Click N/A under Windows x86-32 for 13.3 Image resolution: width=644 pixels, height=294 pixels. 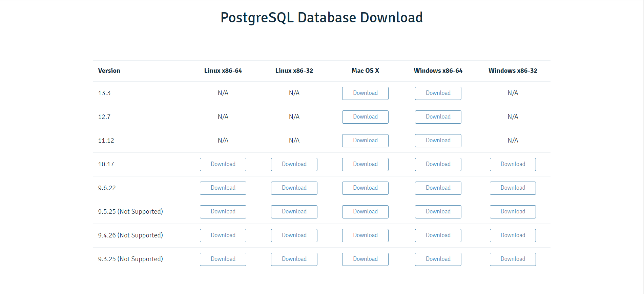pyautogui.click(x=513, y=93)
